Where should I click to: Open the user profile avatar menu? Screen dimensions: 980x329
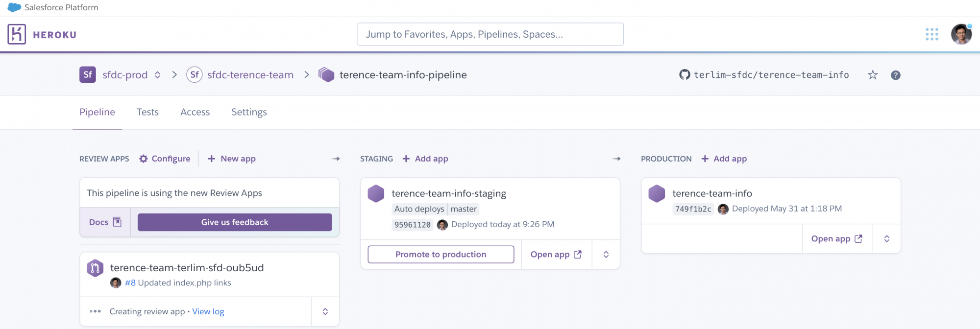961,34
